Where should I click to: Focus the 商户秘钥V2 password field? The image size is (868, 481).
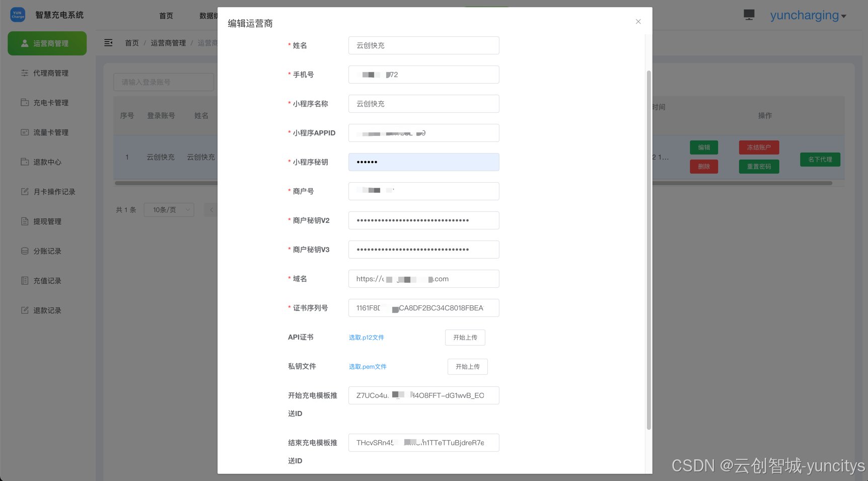pos(424,220)
